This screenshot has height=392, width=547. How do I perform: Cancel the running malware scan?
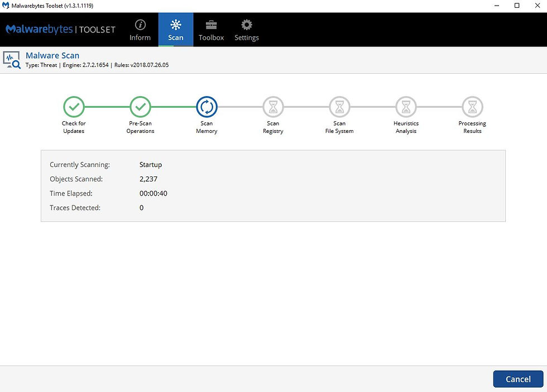(x=518, y=379)
